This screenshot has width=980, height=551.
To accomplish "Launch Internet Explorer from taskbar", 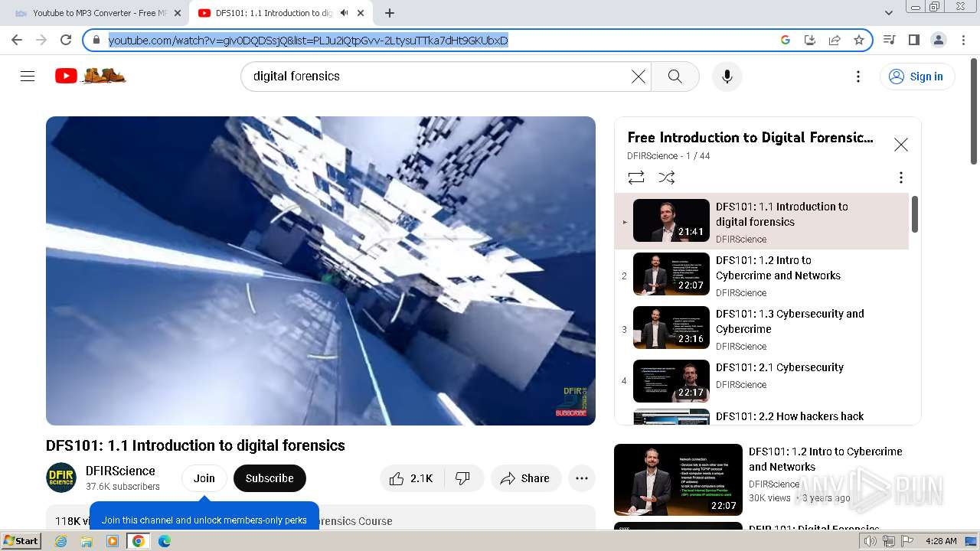I will click(x=61, y=541).
